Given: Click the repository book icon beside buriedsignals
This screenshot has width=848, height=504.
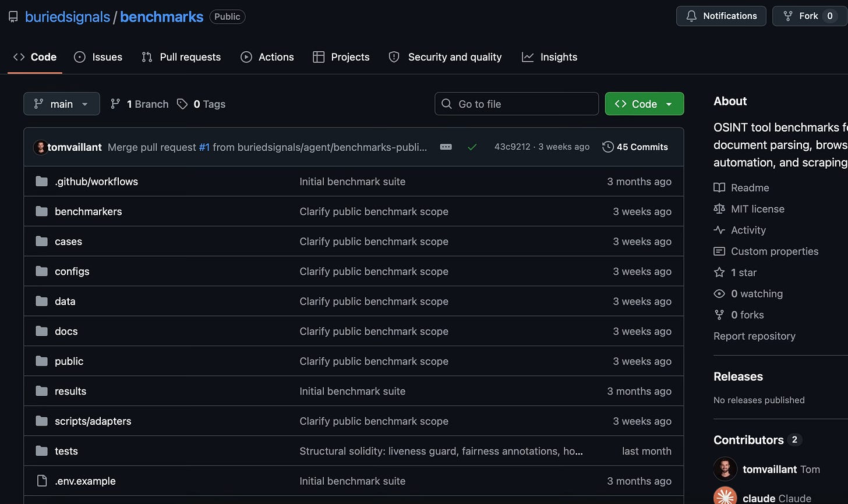Looking at the screenshot, I should click(13, 17).
